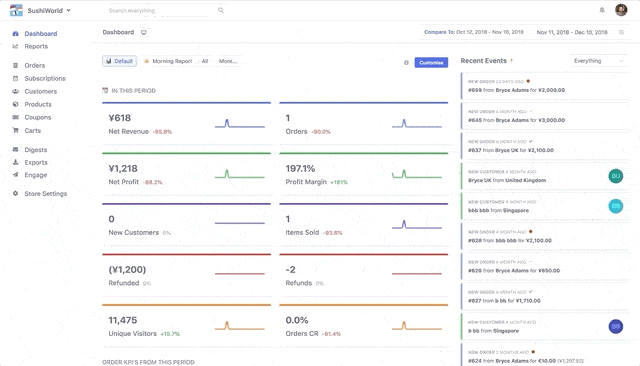Open the user profile avatar
Screen dimensions: 640x366
point(621,10)
